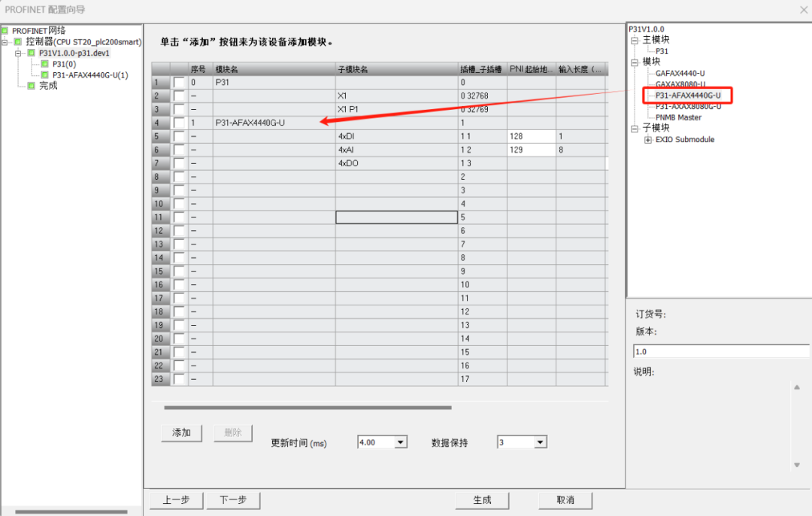Click the 说明 box down arrow
The width and height of the screenshot is (812, 516).
click(797, 465)
